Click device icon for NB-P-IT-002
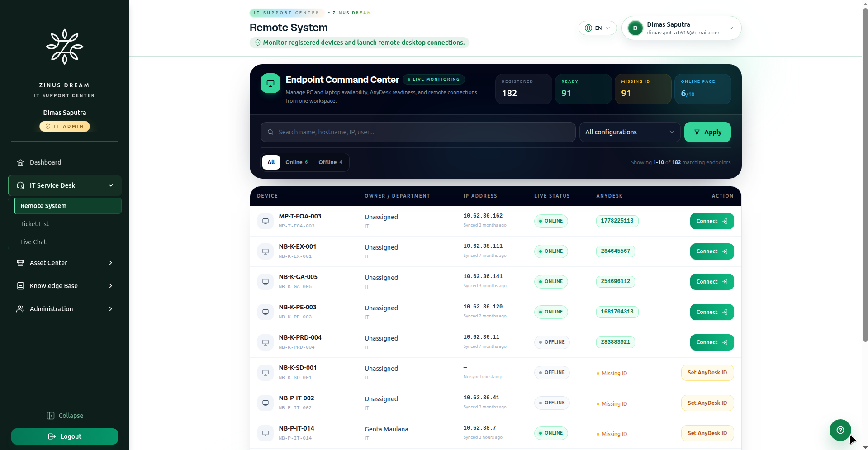The height and width of the screenshot is (450, 868). (x=266, y=403)
